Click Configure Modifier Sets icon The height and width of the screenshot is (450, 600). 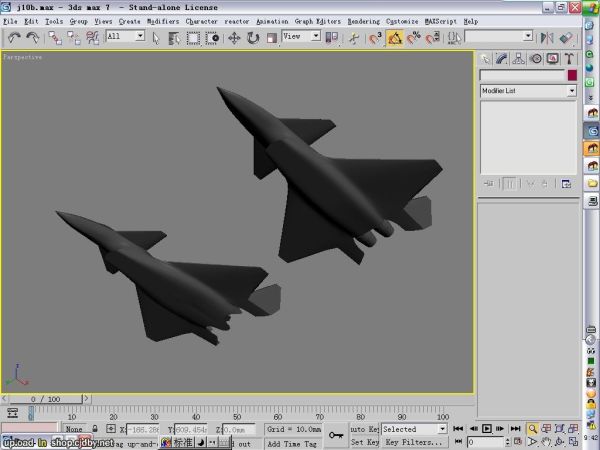(x=565, y=183)
